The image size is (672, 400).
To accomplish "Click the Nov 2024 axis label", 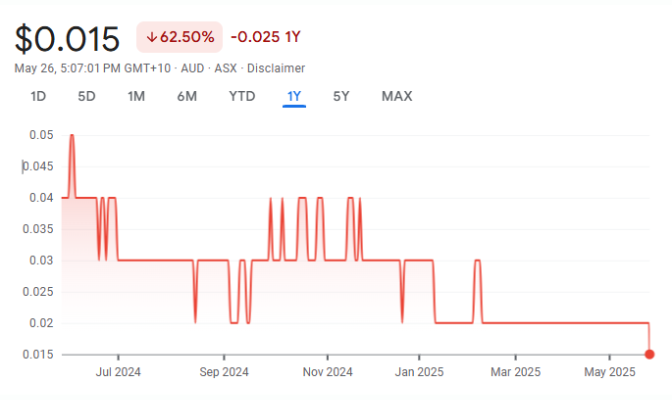I will 327,372.
